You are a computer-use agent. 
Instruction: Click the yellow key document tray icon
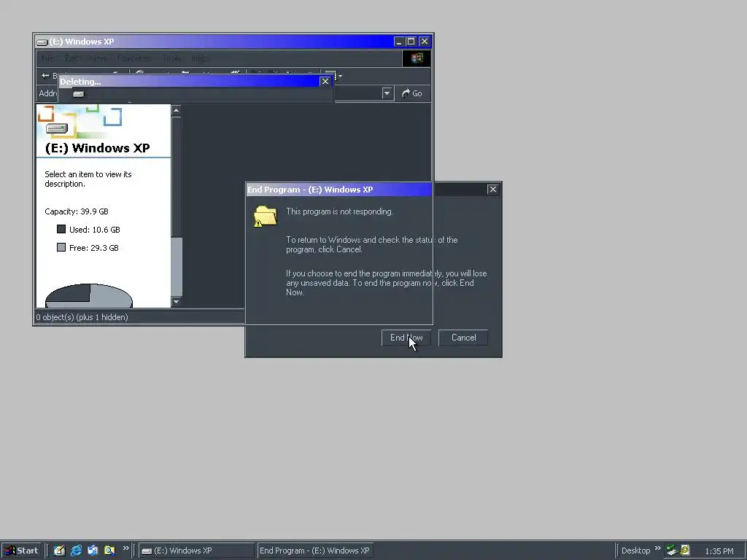pyautogui.click(x=685, y=550)
